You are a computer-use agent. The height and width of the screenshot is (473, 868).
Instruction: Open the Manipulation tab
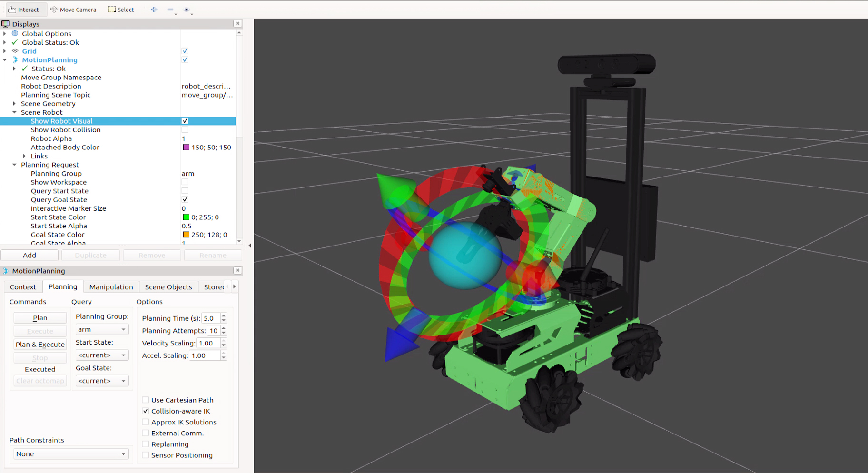111,287
